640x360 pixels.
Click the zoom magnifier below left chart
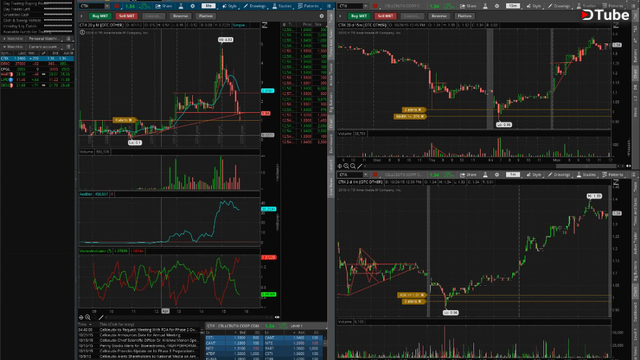pos(88,317)
